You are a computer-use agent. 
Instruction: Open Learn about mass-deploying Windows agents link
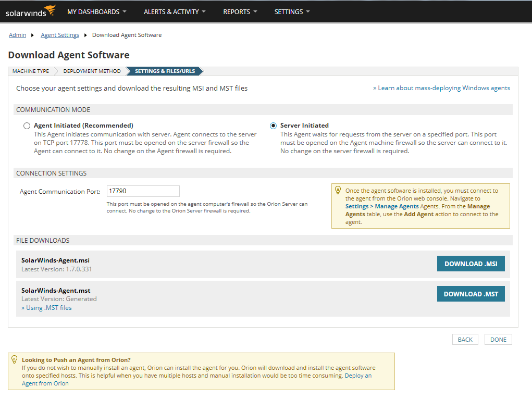click(441, 88)
